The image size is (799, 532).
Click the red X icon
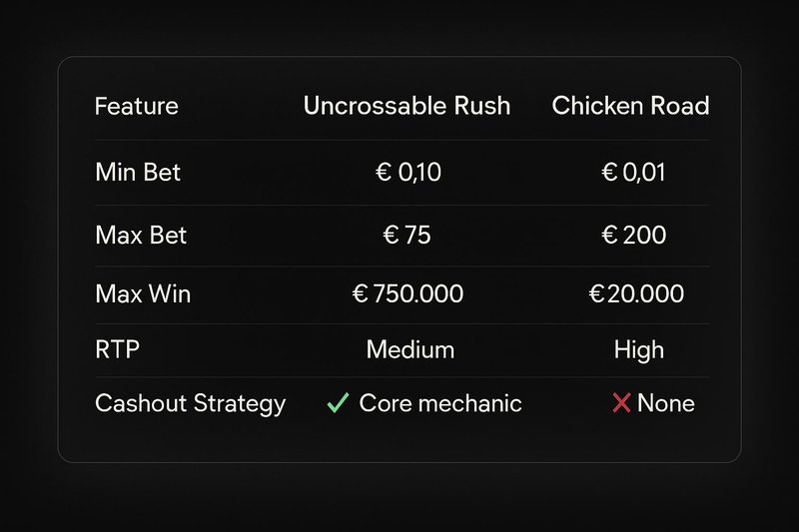pyautogui.click(x=621, y=404)
